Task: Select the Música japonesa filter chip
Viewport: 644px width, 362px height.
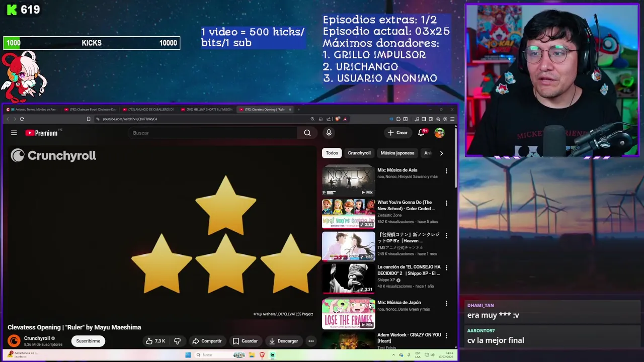Action: coord(397,153)
